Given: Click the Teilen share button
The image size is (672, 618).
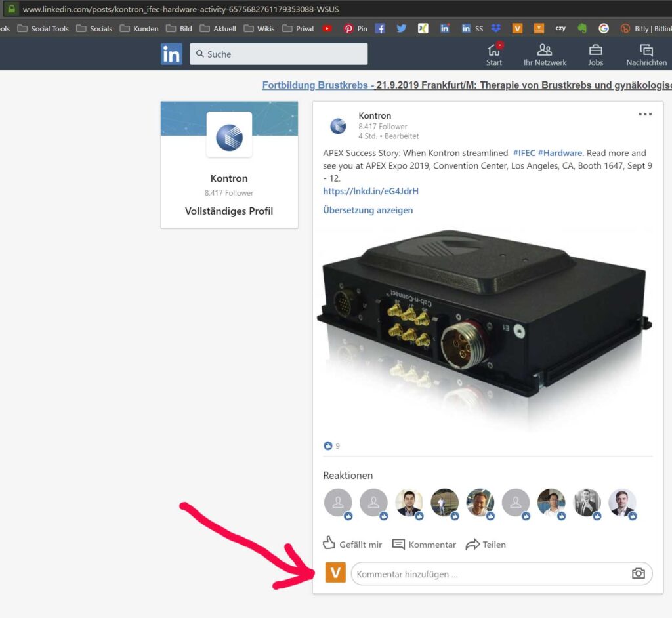Looking at the screenshot, I should [x=486, y=544].
